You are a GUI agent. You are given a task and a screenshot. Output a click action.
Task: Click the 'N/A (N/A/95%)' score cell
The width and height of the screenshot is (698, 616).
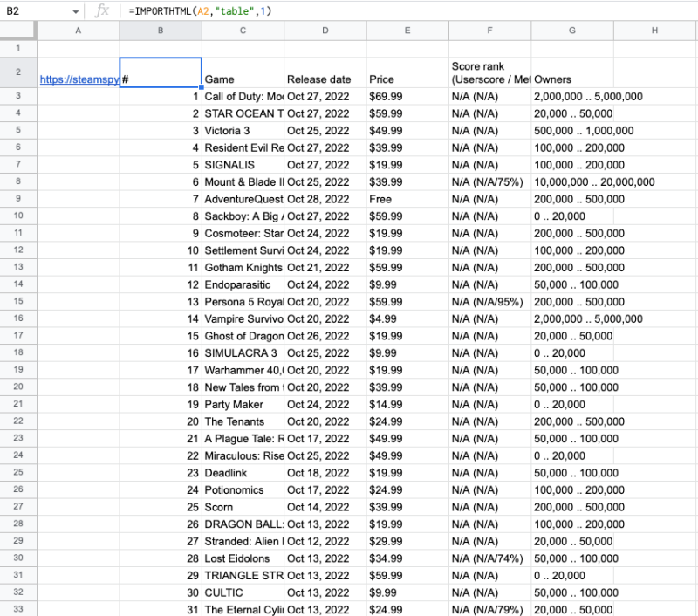[489, 302]
